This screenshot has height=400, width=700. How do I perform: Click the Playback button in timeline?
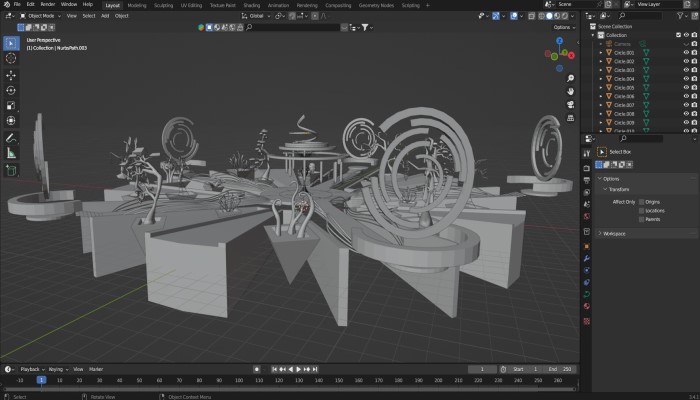point(30,369)
